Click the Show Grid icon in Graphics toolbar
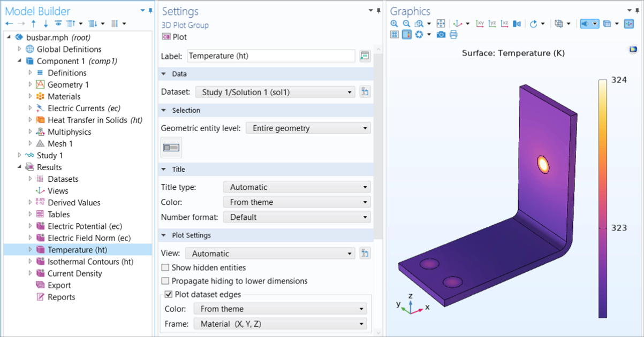This screenshot has height=337, width=644. click(x=394, y=34)
